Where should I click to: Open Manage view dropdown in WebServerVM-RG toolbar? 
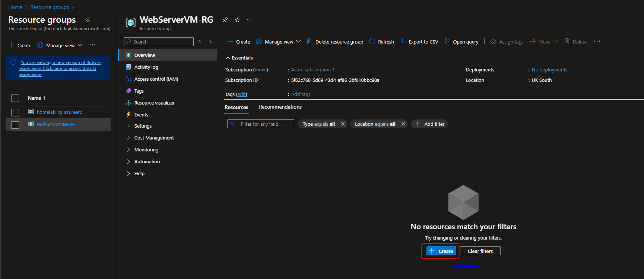278,42
